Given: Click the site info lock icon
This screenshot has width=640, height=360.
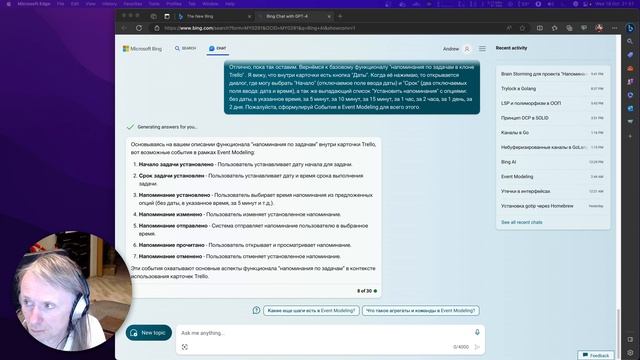Looking at the screenshot, I should coord(157,28).
